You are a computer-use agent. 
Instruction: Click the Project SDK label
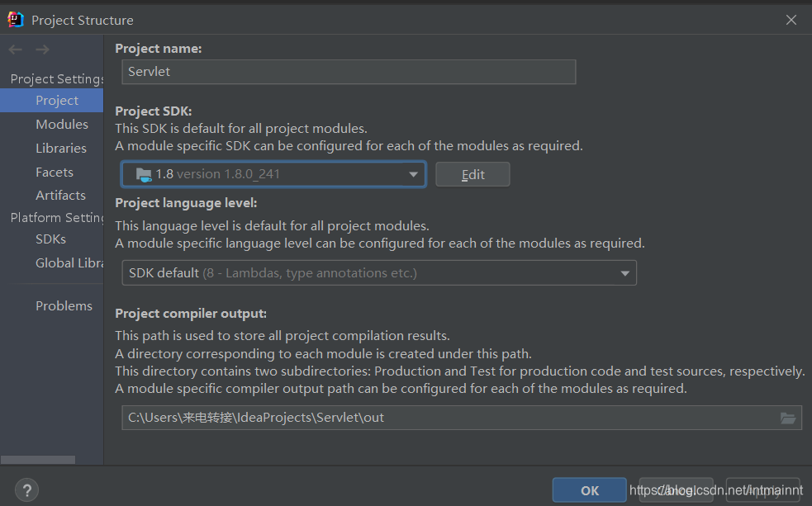point(154,111)
